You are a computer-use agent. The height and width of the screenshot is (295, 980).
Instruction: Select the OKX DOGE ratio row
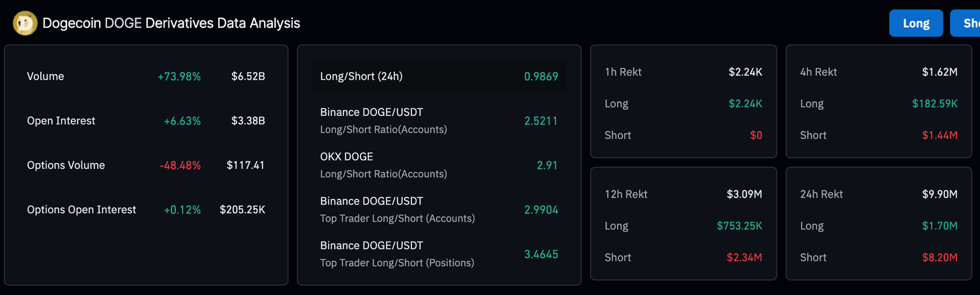point(438,165)
